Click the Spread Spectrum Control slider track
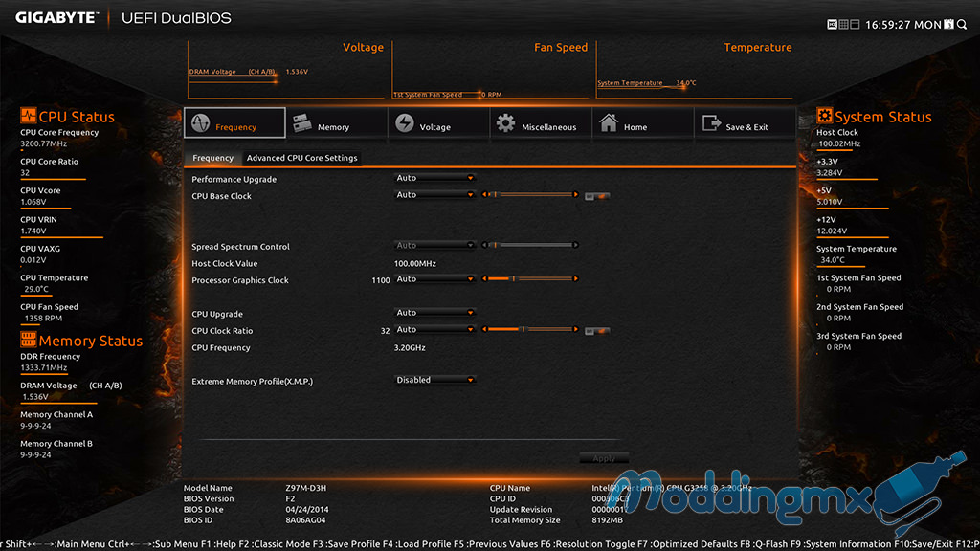This screenshot has width=980, height=551. coord(530,245)
